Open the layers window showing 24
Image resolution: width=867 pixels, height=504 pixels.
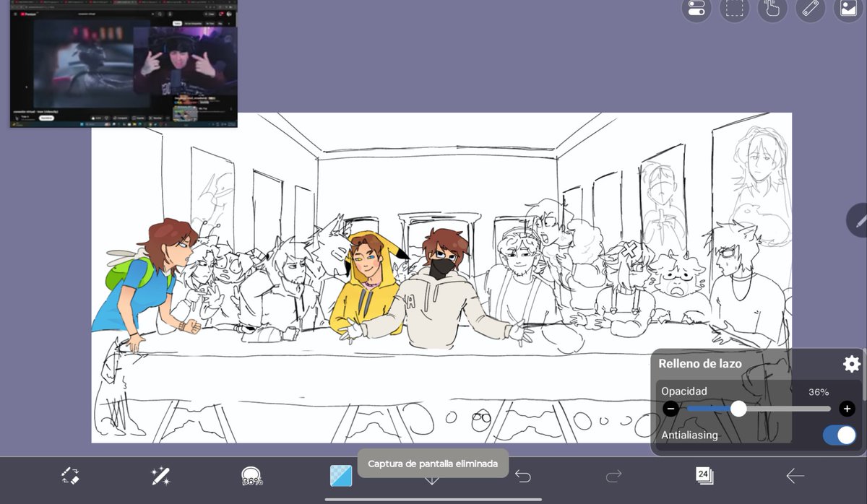[704, 474]
